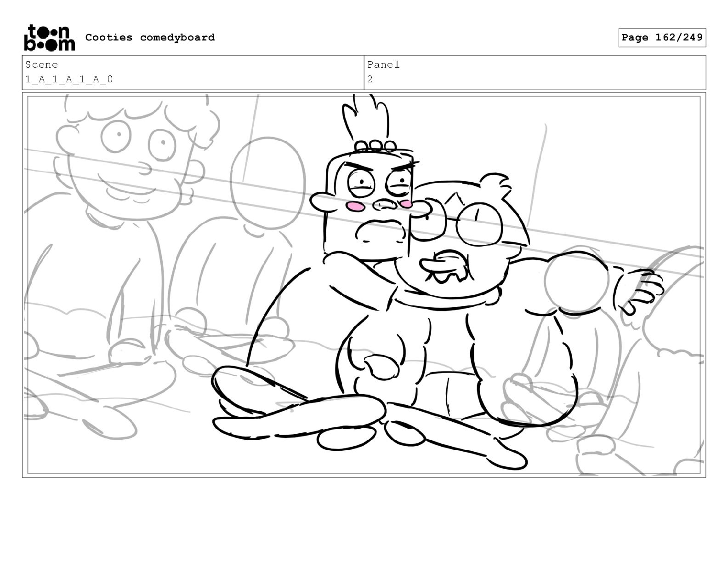Select the panel number '2'

click(x=370, y=80)
